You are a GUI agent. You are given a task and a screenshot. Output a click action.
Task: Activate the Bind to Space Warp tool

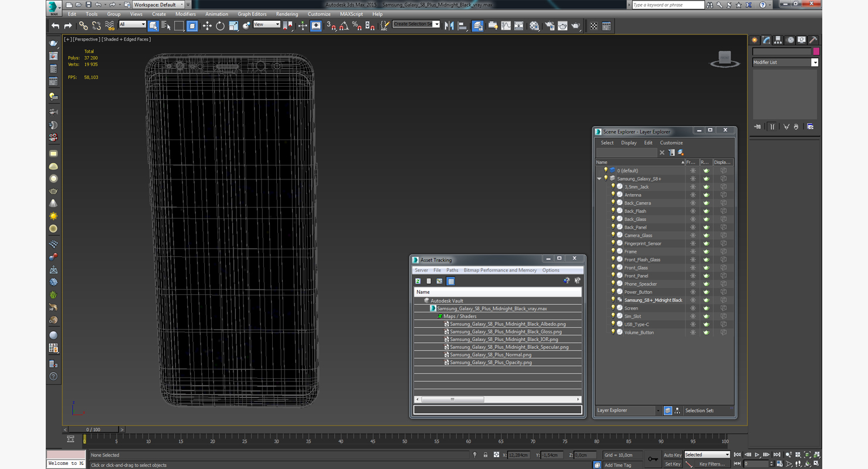click(x=110, y=26)
